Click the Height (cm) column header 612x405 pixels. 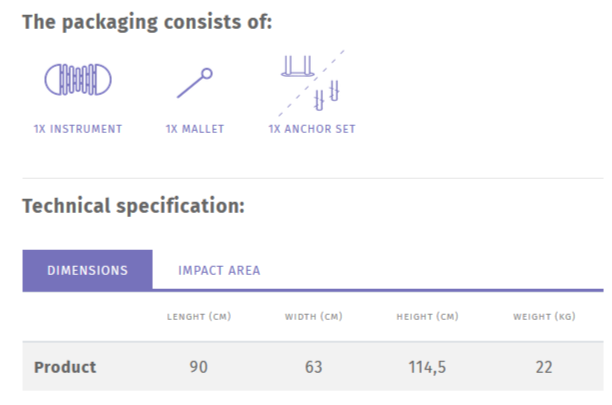[x=427, y=317]
